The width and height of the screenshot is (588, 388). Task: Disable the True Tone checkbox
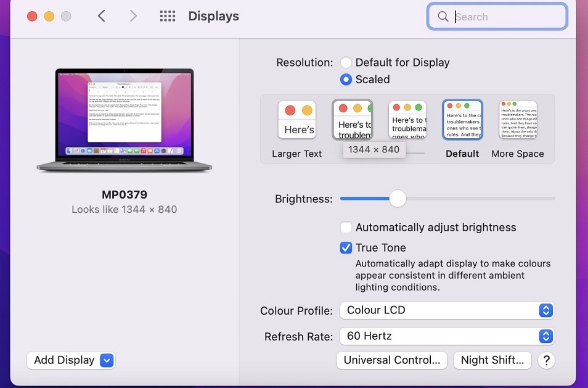point(346,248)
